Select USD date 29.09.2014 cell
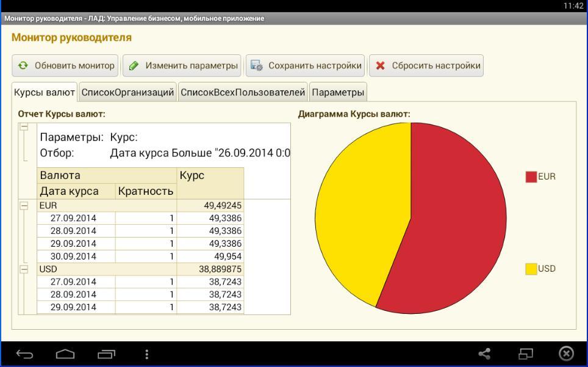The height and width of the screenshot is (367, 588). [x=76, y=307]
